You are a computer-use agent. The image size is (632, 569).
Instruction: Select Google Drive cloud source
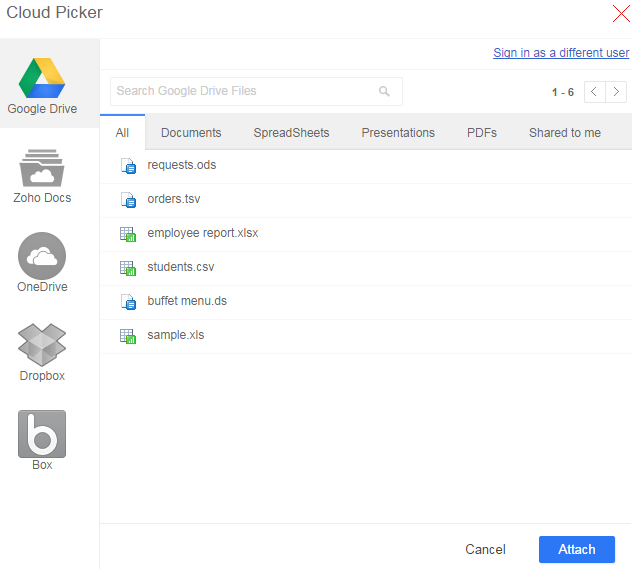point(42,86)
